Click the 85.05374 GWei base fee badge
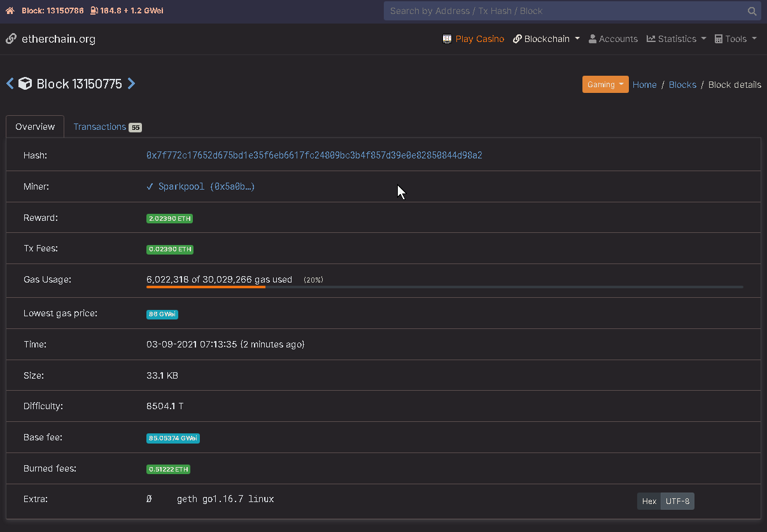The image size is (767, 532). [173, 438]
